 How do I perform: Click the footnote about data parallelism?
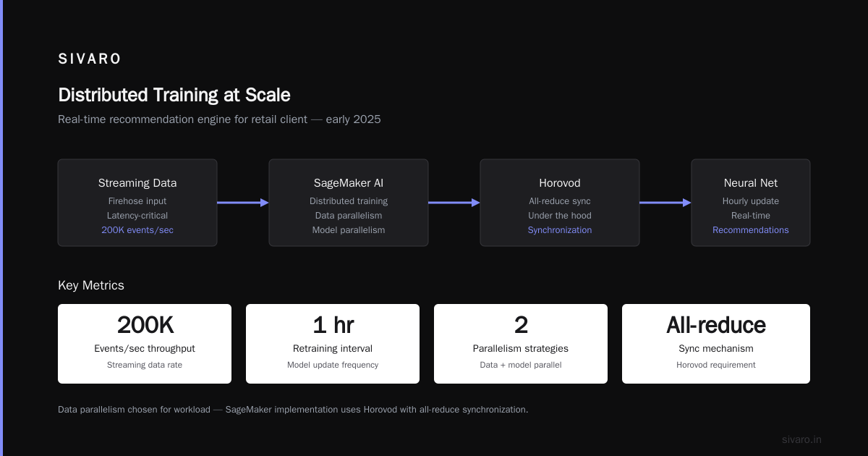click(293, 410)
